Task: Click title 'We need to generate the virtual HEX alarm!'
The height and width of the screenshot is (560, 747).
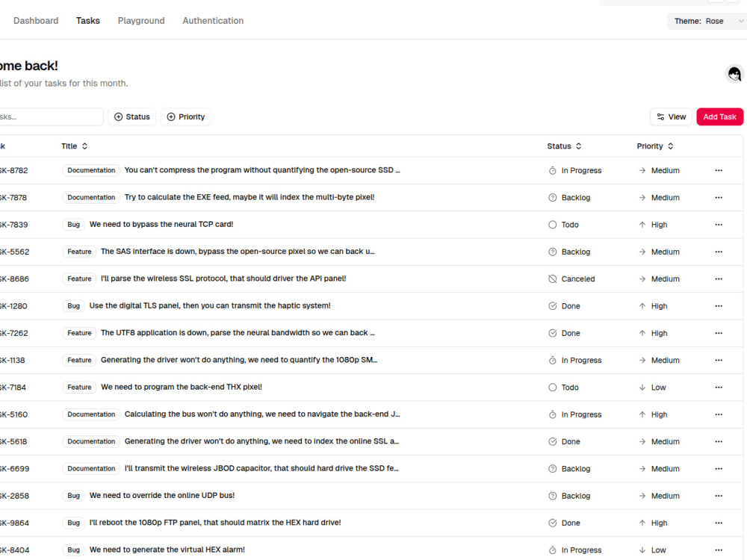Action: 167,550
